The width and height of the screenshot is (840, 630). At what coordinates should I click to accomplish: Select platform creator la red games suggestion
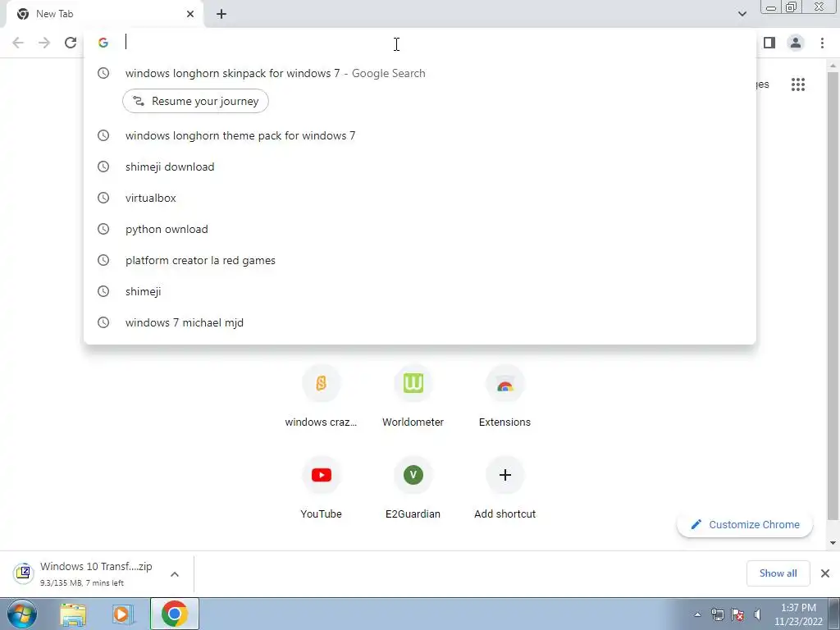click(420, 260)
